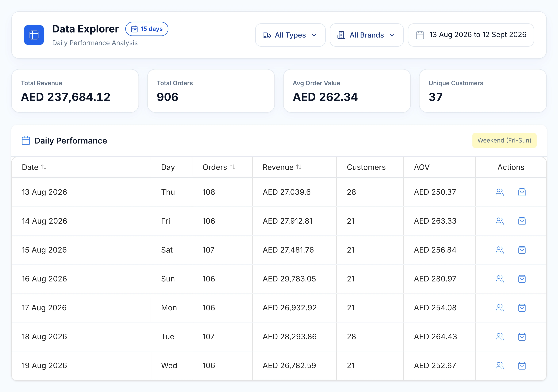Screen dimensions: 558x392
Task: Click the Weekend (Fri-Sun) legend badge
Action: (504, 140)
